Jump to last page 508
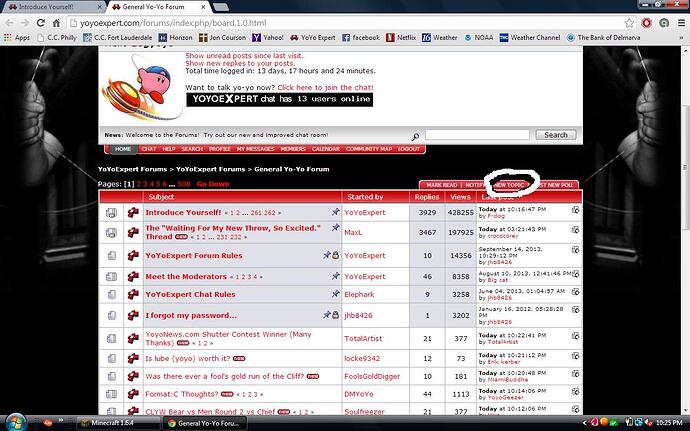 tap(184, 184)
